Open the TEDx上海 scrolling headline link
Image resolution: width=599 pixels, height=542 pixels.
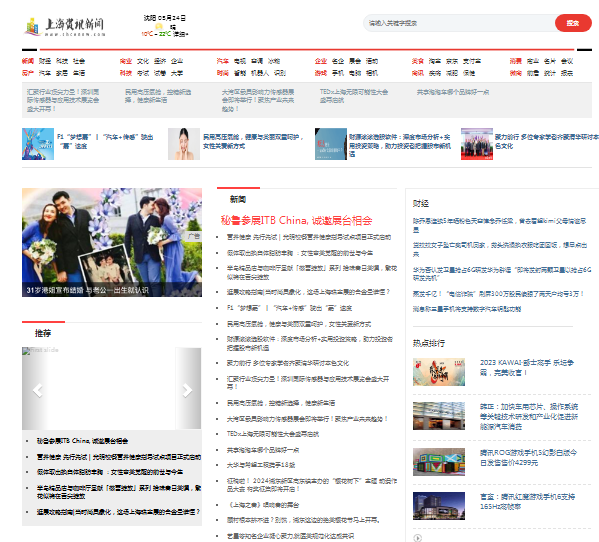tap(354, 96)
